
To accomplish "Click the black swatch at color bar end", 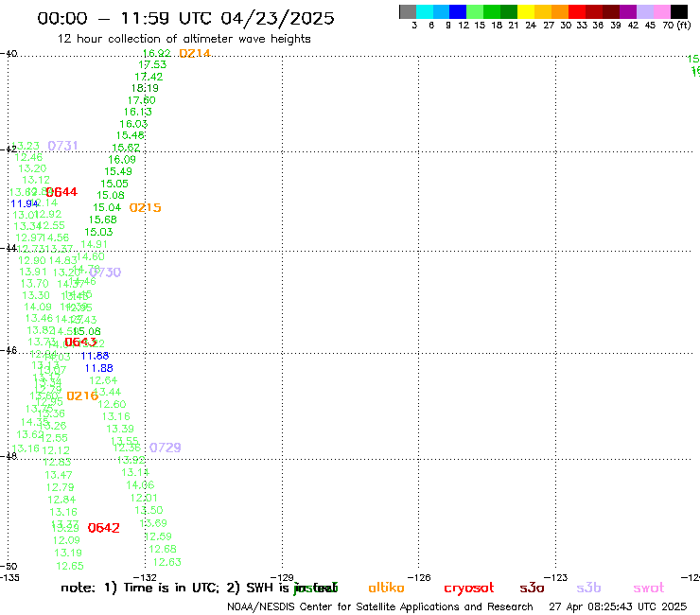I will [x=678, y=11].
